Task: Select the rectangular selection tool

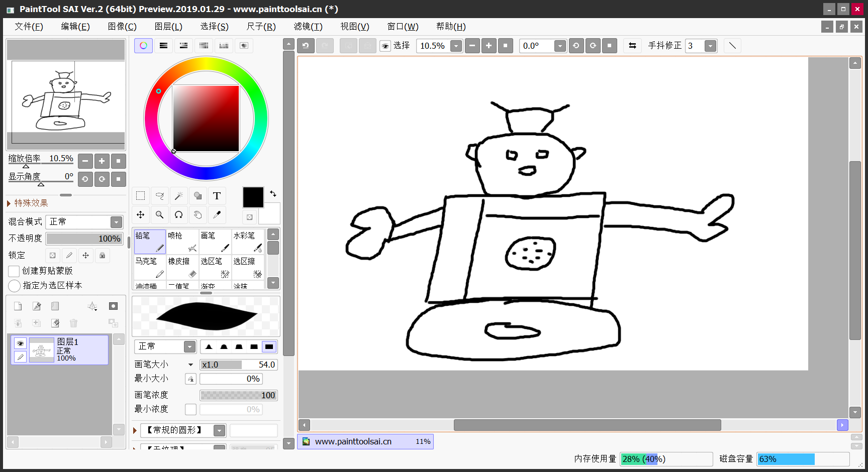Action: pyautogui.click(x=141, y=196)
